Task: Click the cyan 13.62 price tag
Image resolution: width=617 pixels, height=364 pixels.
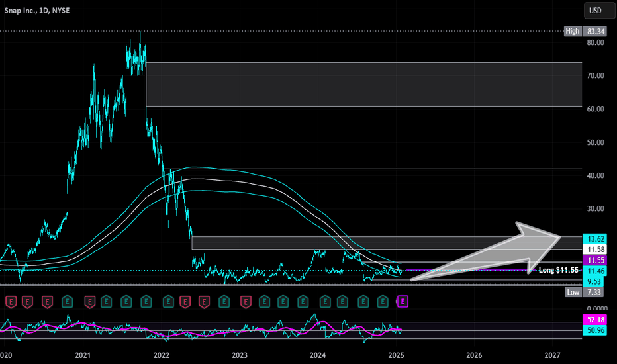Action: tap(594, 239)
